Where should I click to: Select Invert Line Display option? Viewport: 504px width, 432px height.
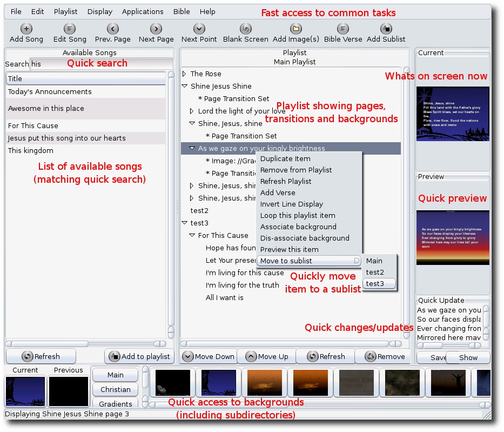[309, 204]
